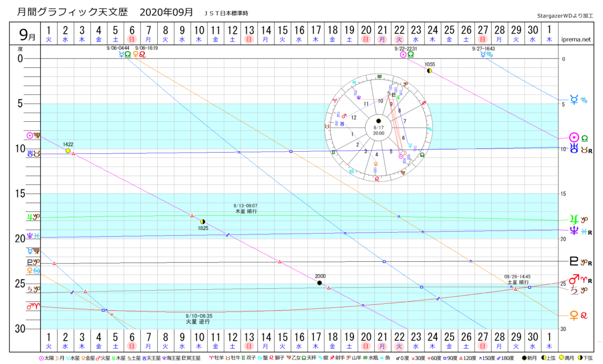The width and height of the screenshot is (603, 364).
Task: Click the 9/13-09:07 木星 順行 event label
Action: pyautogui.click(x=246, y=209)
